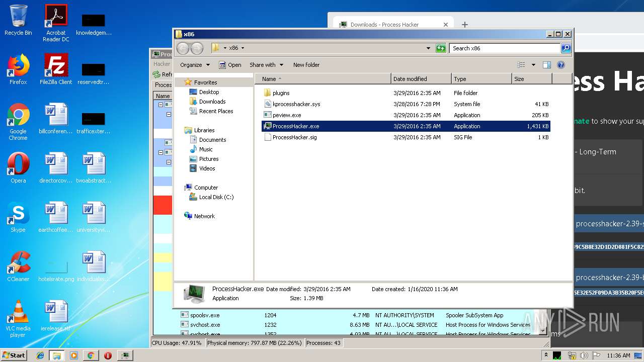
Task: Select ProcessHacker.exe in file list
Action: click(x=406, y=126)
